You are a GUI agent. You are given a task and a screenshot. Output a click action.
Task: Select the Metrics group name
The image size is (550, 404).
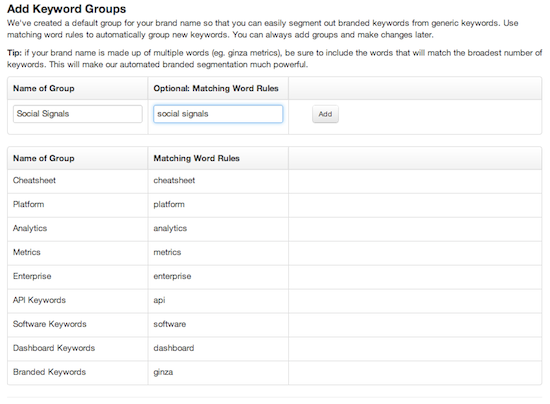click(27, 252)
